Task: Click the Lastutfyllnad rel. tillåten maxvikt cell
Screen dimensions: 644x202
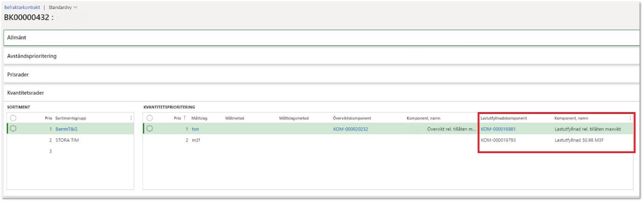Action: [588, 129]
